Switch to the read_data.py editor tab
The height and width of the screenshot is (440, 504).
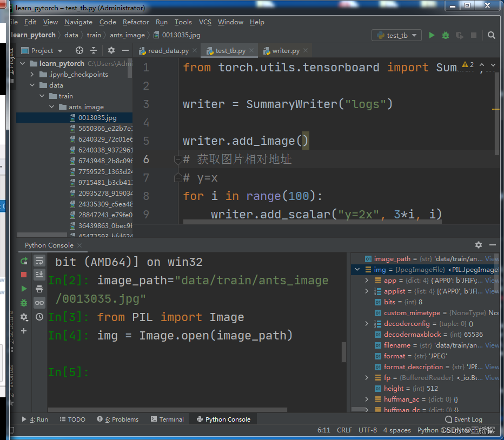168,51
